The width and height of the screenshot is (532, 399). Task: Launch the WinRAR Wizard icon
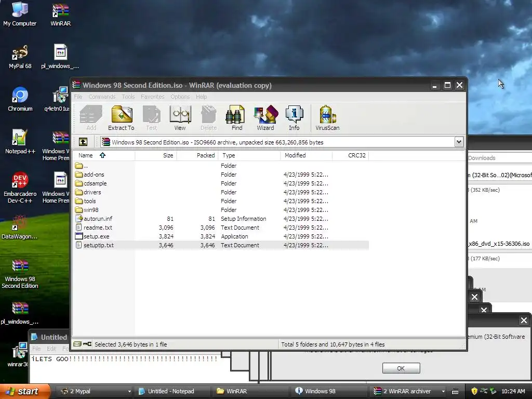point(265,118)
